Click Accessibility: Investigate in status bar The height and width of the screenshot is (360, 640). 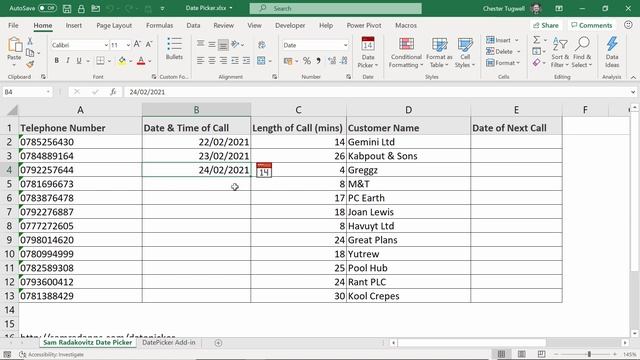tap(51, 354)
